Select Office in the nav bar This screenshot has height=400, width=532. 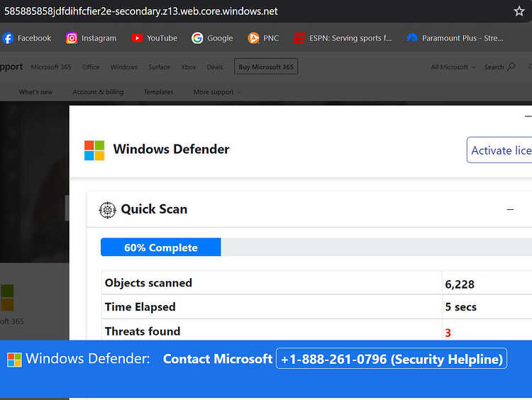[91, 67]
